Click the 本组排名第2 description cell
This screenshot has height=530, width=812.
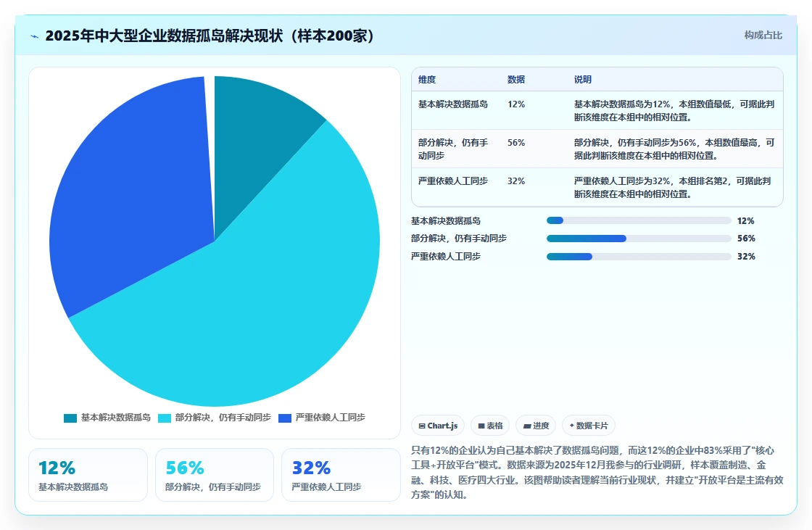pos(673,187)
